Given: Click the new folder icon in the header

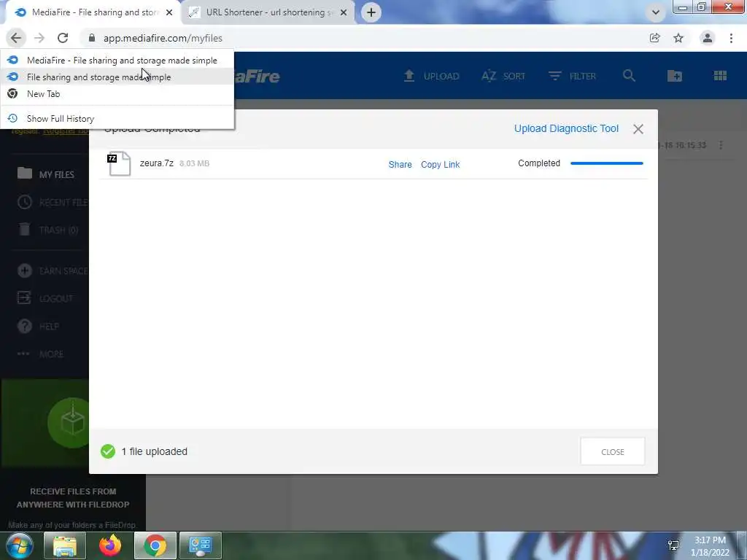Looking at the screenshot, I should 675,76.
